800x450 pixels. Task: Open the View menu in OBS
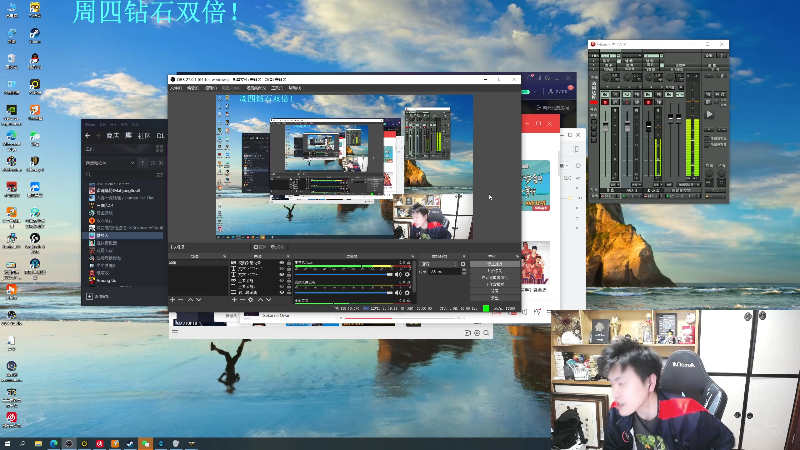coord(211,88)
